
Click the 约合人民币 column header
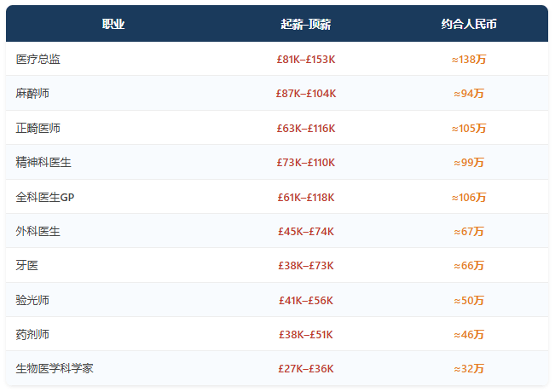pyautogui.click(x=469, y=24)
